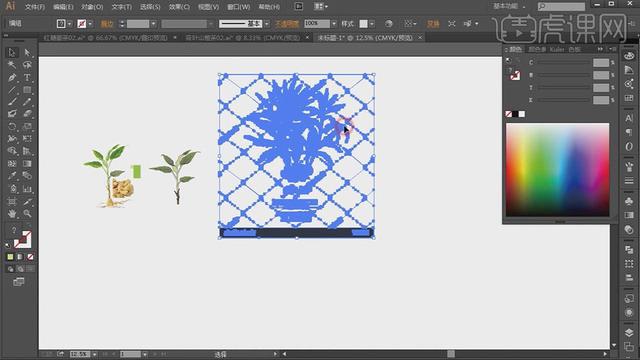Select the Pencil tool
The width and height of the screenshot is (640, 360).
27,102
